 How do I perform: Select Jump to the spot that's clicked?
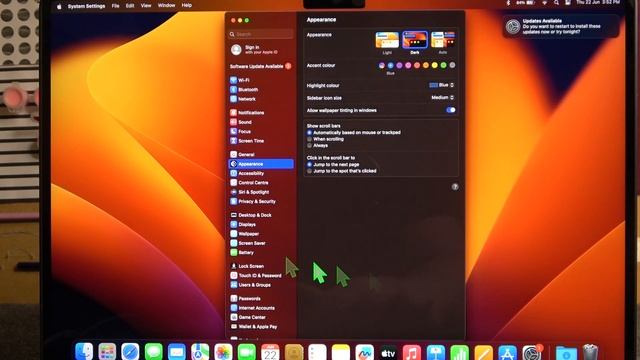click(x=309, y=171)
